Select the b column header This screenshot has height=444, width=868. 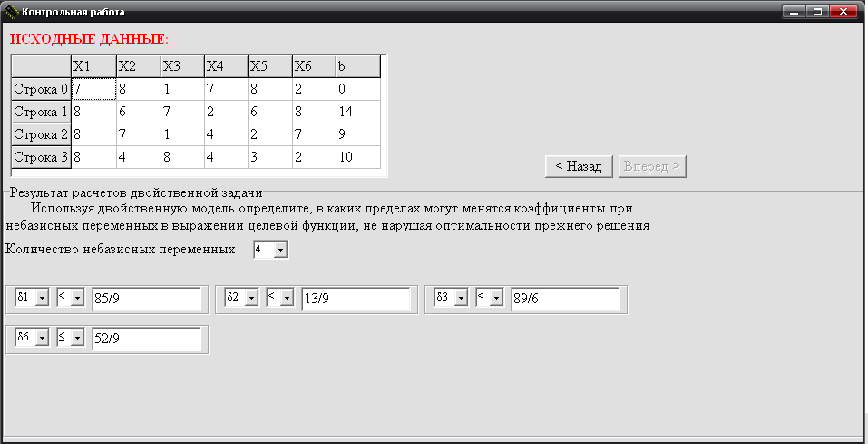coord(358,66)
